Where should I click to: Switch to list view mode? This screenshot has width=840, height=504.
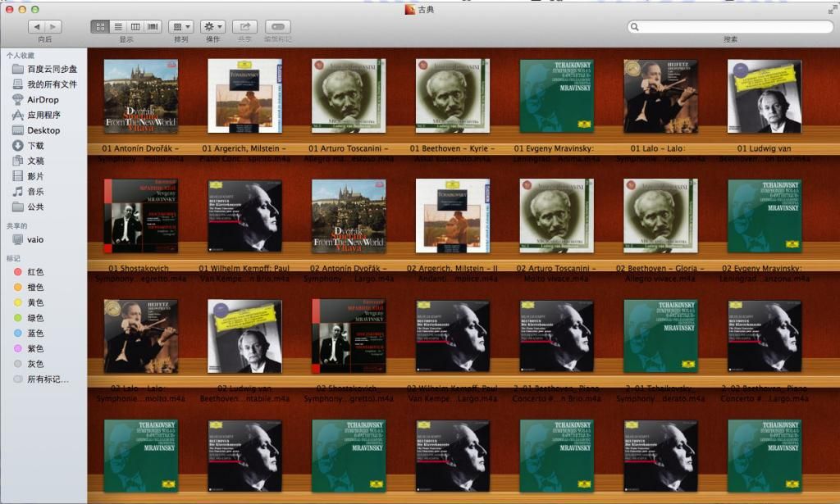tap(118, 27)
